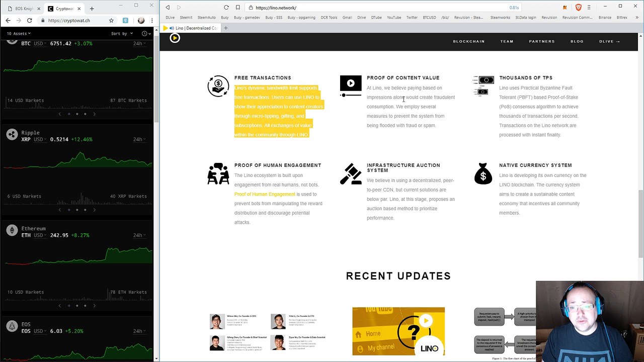This screenshot has height=362, width=644.
Task: Click the Proof of Content Value video icon
Action: click(351, 86)
